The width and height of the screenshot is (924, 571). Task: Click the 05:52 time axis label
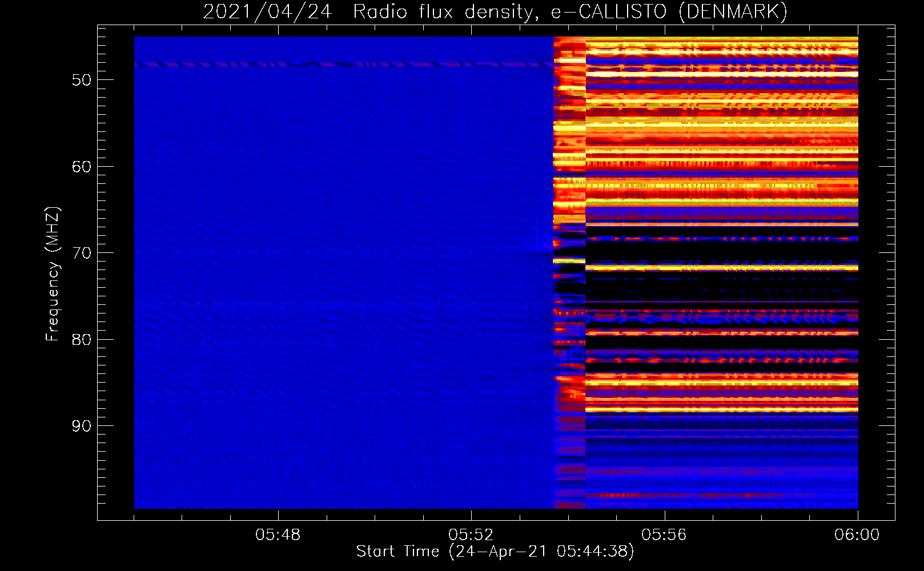[x=471, y=535]
